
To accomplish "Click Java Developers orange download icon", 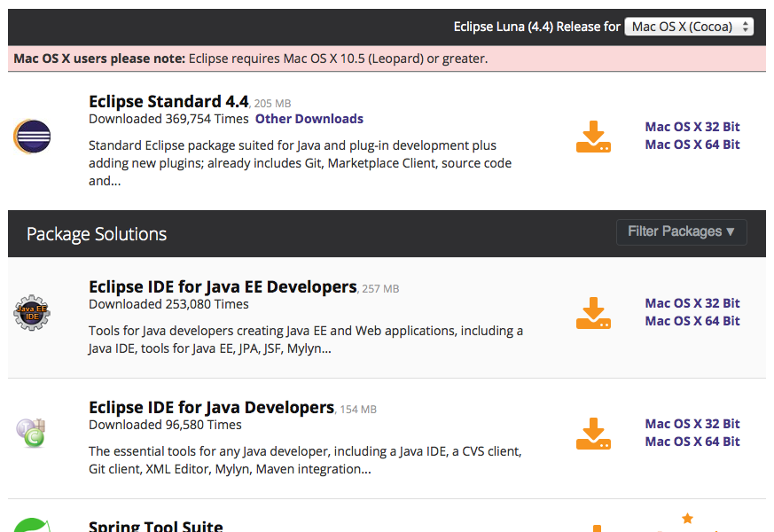I will pos(593,434).
